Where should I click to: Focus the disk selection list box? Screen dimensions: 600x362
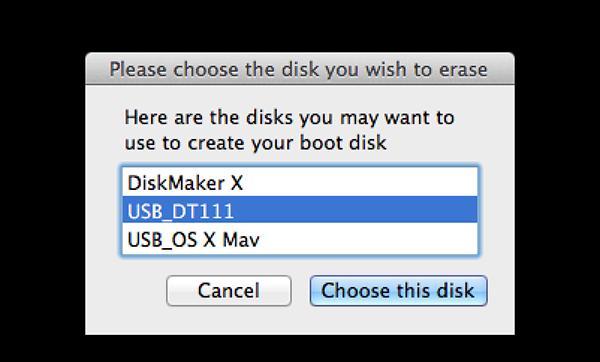point(300,211)
